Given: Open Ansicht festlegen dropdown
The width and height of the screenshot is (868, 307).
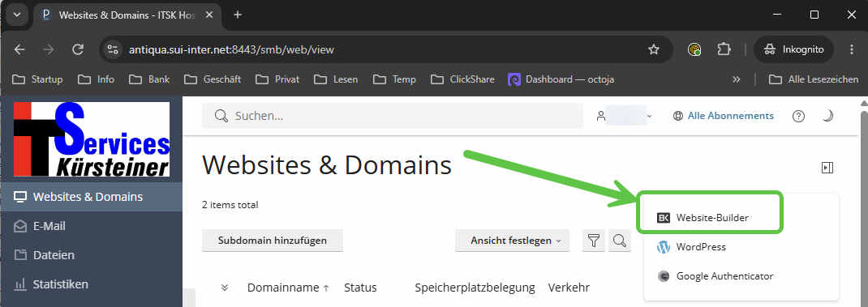Looking at the screenshot, I should point(512,241).
